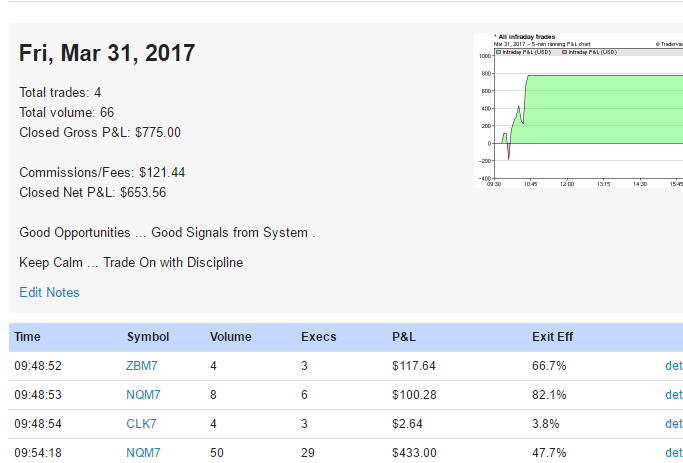683x463 pixels.
Task: Click the Volume column header
Action: tap(230, 337)
